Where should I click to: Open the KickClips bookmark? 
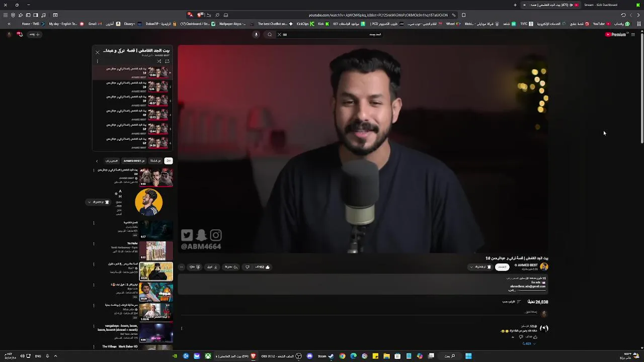(305, 24)
